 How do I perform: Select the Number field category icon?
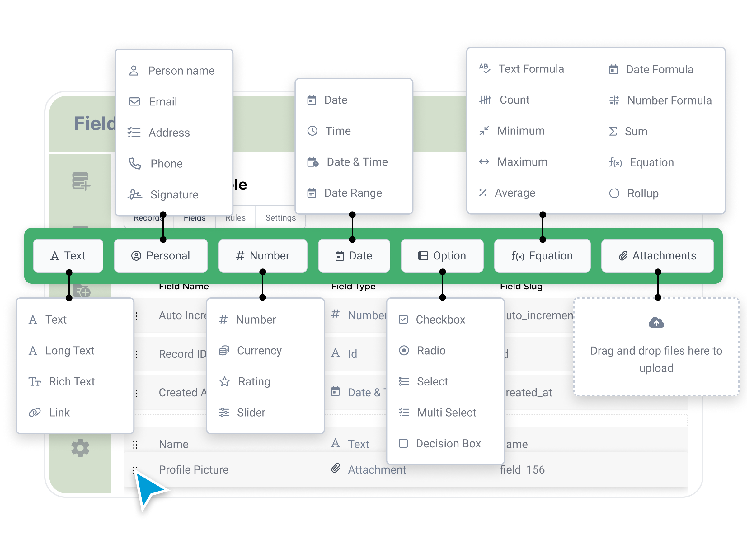[239, 255]
